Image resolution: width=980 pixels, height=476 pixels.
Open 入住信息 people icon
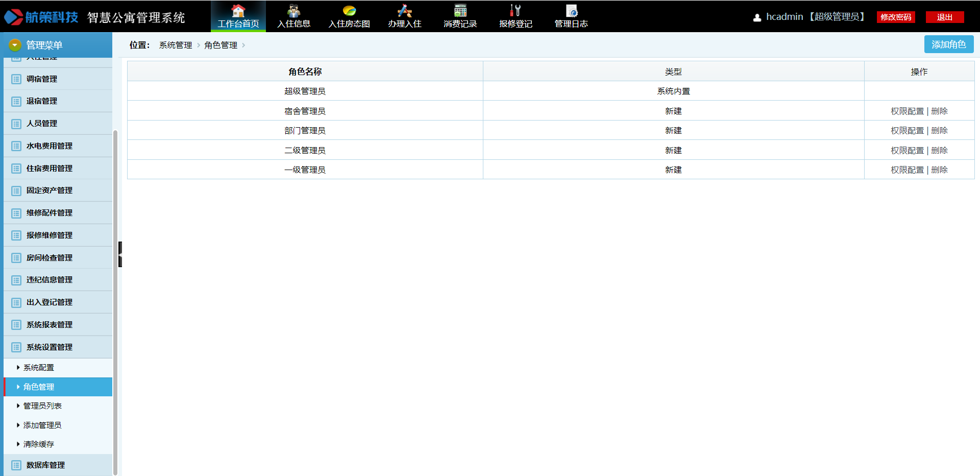pyautogui.click(x=293, y=11)
